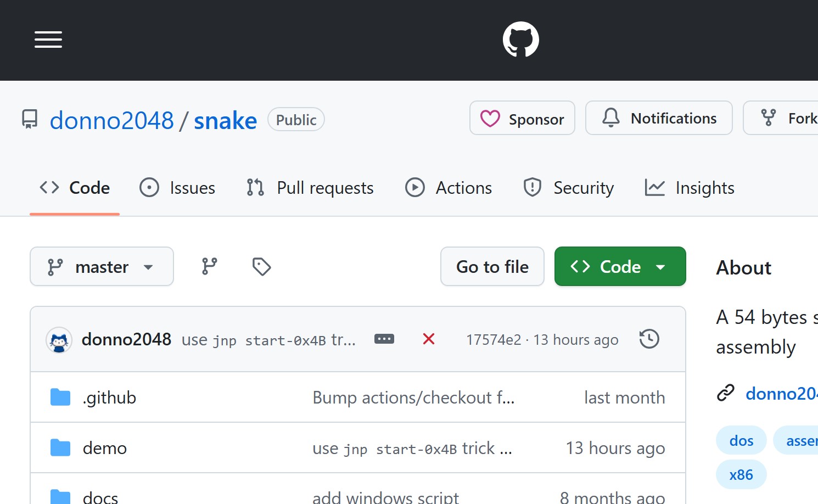The height and width of the screenshot is (504, 818).
Task: Switch to the Issues tab
Action: [177, 188]
